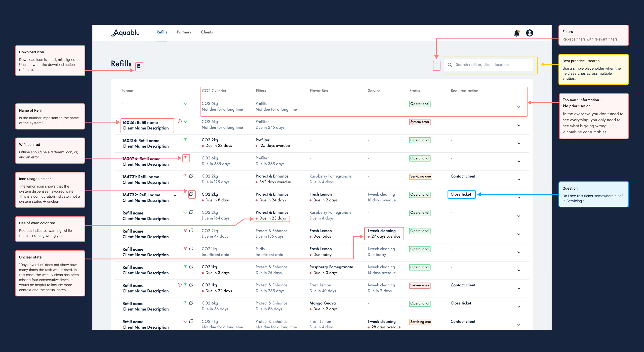This screenshot has width=644, height=352.
Task: Expand the 160314 row chevron
Action: (x=519, y=143)
